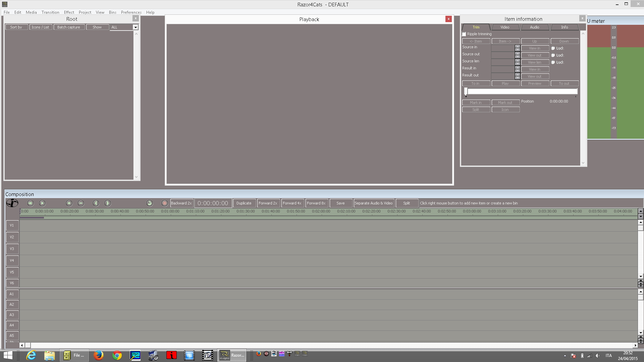The width and height of the screenshot is (644, 362).
Task: Click the in-sync logo icon in Composition
Action: (12, 203)
